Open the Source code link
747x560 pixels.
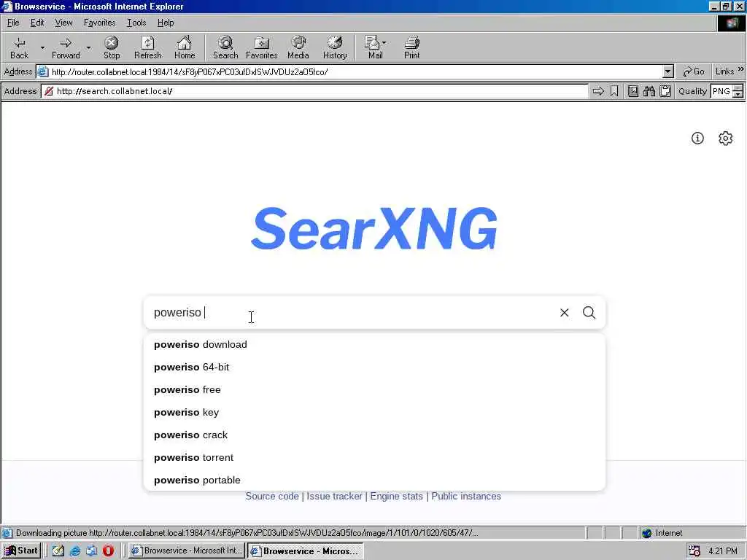coord(272,496)
